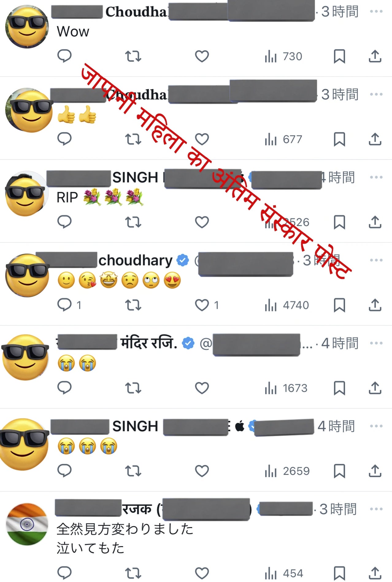Retweet the thumbs-up emoji tweet

(133, 139)
